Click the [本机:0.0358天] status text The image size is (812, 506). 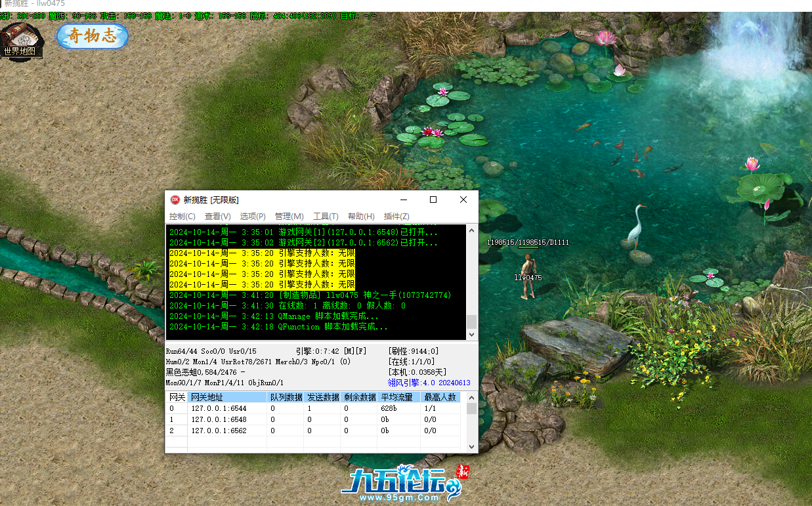point(417,372)
